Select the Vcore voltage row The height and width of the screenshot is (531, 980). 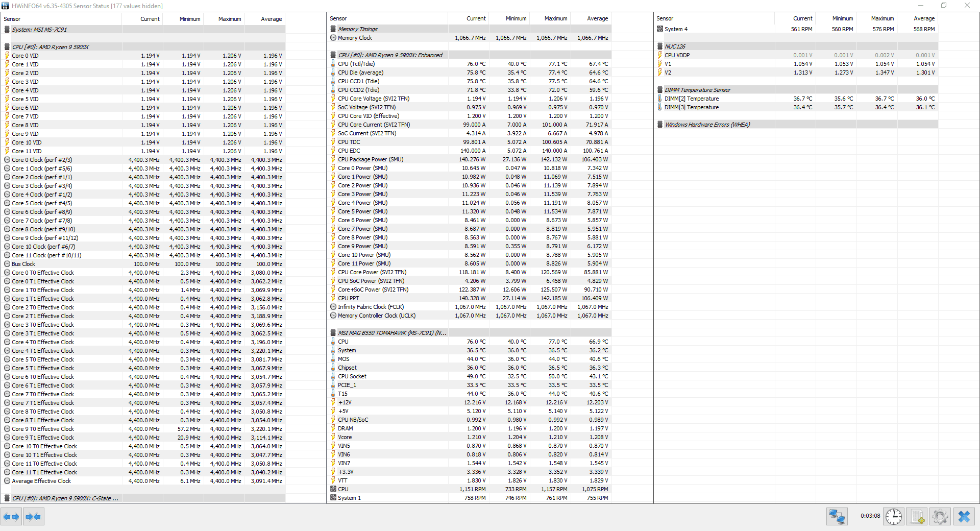tap(469, 437)
